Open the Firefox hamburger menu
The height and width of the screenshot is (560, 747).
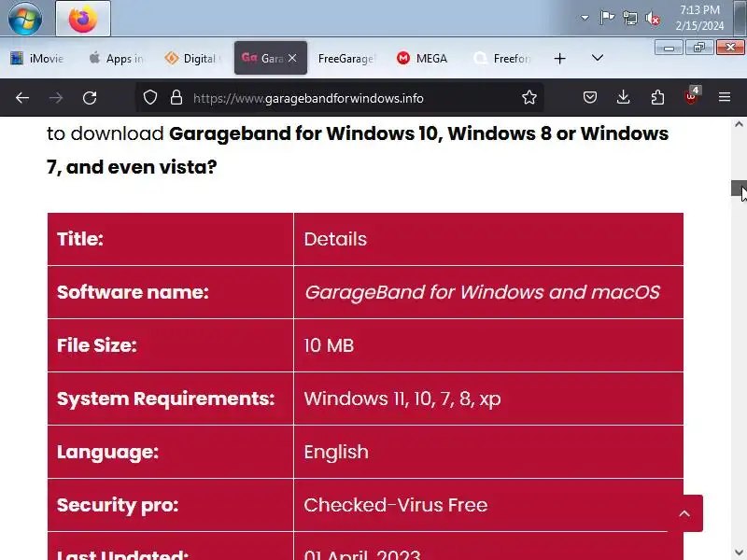[725, 98]
